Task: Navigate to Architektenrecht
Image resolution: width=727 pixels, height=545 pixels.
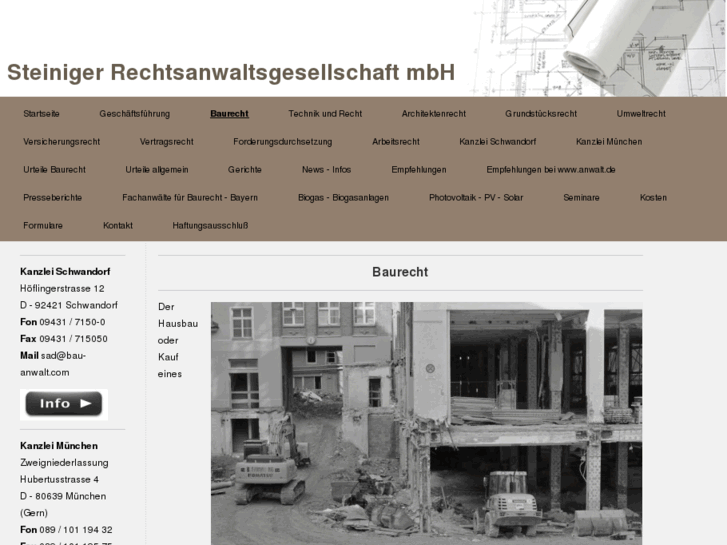Action: pyautogui.click(x=434, y=114)
